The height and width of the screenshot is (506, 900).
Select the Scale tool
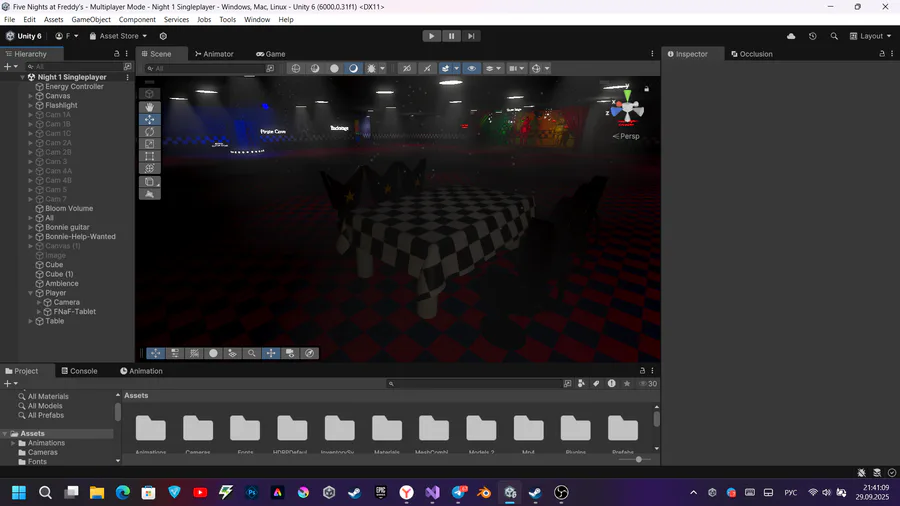(x=149, y=143)
